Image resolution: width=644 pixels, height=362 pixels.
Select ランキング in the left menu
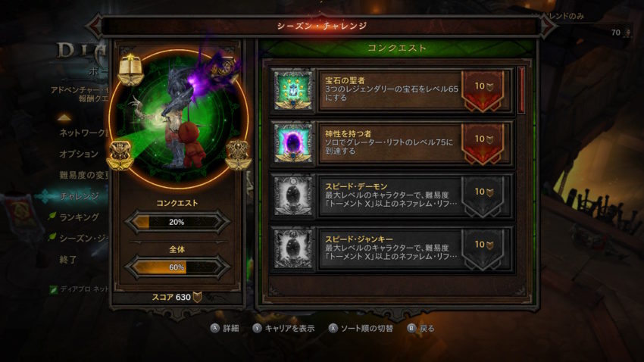point(80,217)
